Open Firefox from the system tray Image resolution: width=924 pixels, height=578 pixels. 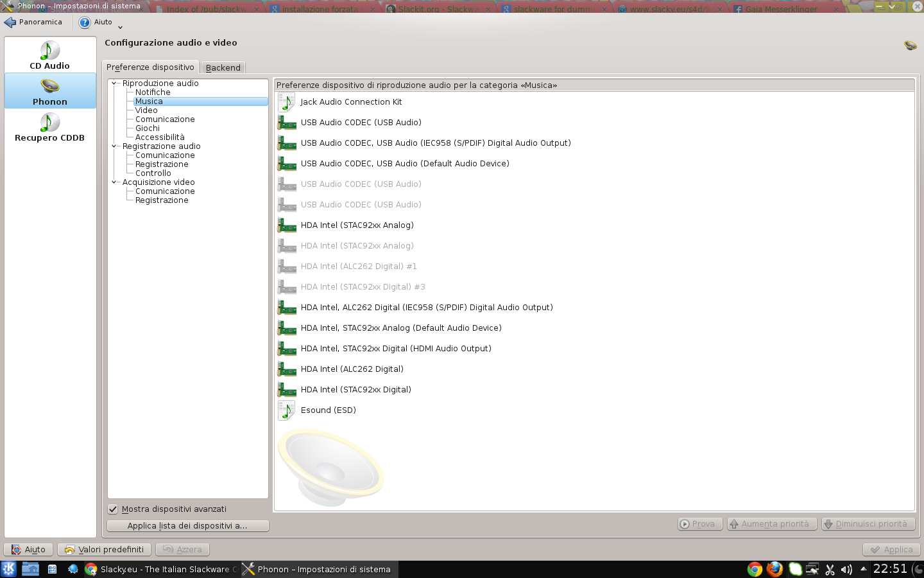(x=775, y=569)
